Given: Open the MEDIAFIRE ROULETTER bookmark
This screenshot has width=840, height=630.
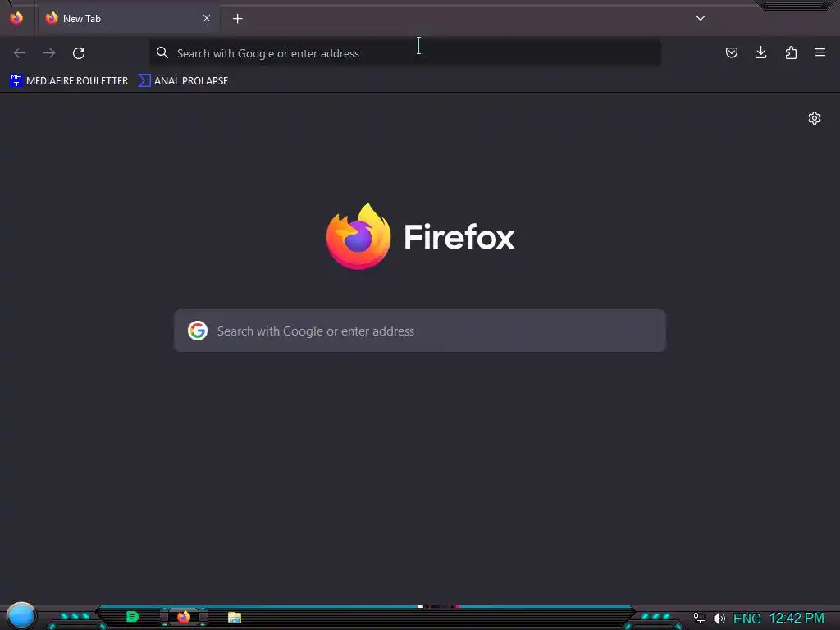Looking at the screenshot, I should point(69,81).
